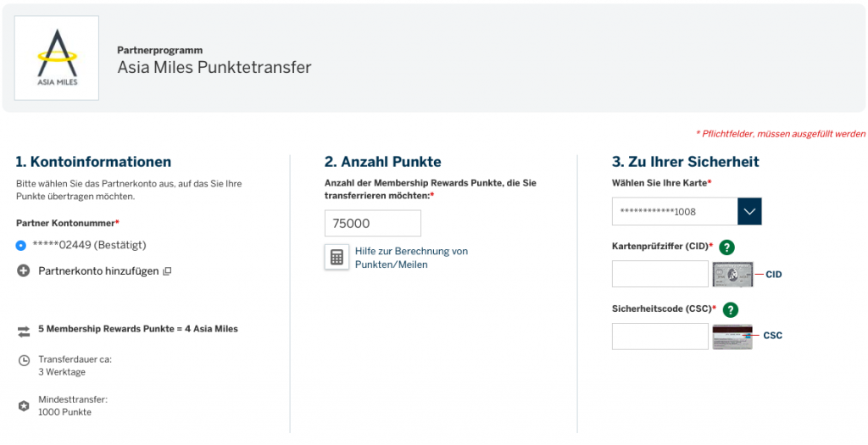Click the Asia Miles logo
Viewport: 868px width, 445px height.
(x=57, y=58)
